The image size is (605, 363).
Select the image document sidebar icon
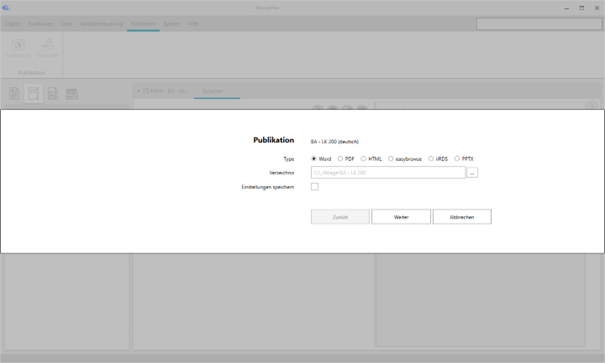(x=53, y=93)
